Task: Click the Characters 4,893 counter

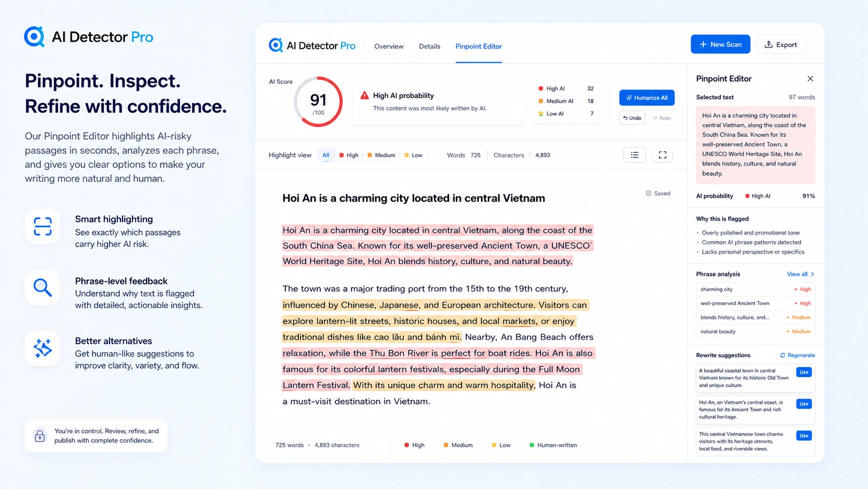Action: 522,155
